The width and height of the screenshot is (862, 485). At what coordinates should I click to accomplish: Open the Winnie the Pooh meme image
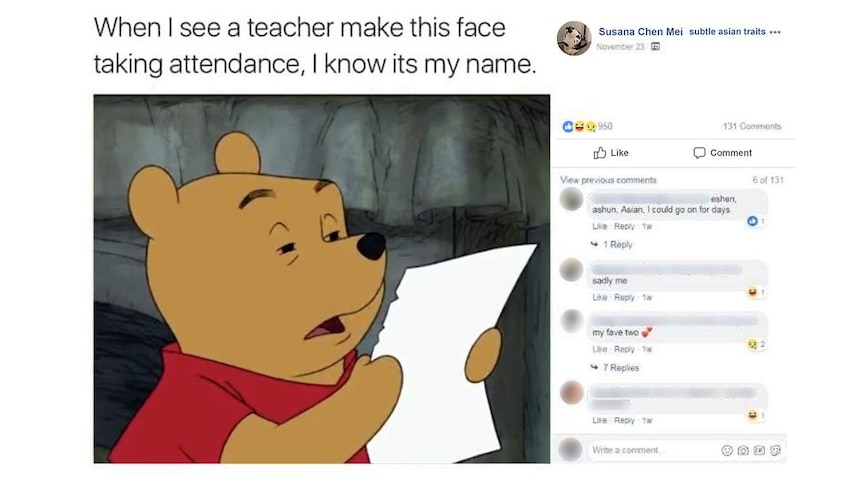coord(322,279)
